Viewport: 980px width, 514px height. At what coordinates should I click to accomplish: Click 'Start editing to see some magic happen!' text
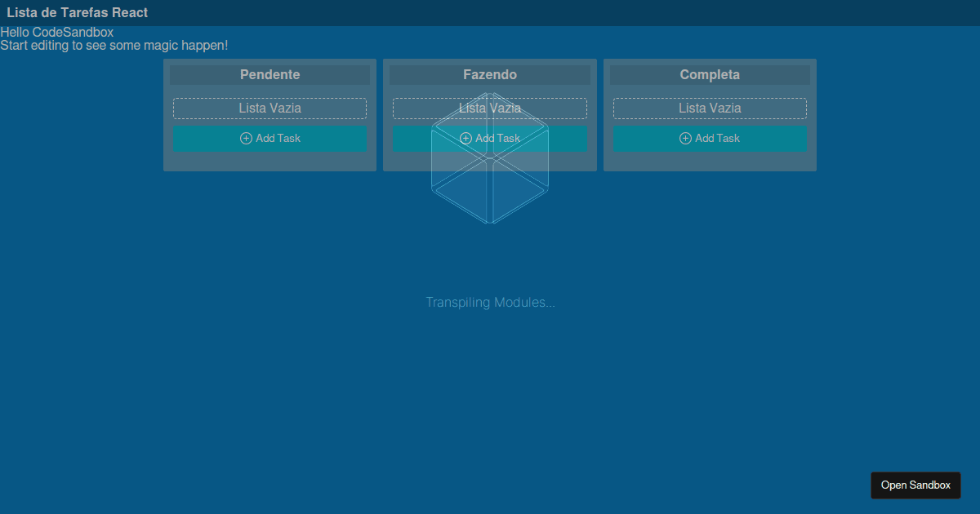(114, 46)
